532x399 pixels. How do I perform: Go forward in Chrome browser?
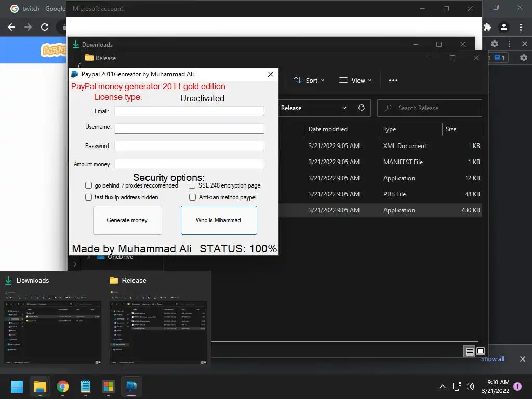click(28, 27)
